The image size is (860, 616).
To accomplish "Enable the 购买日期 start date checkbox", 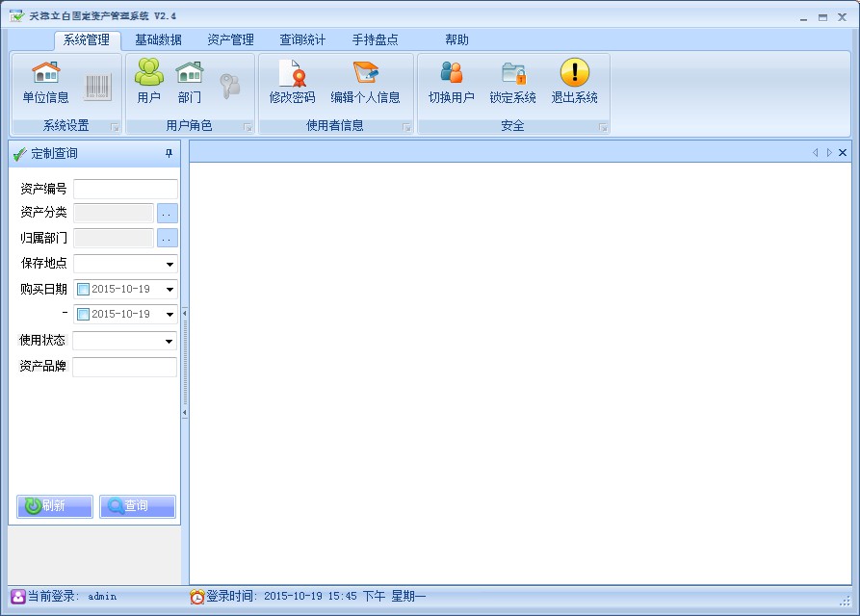I will click(x=83, y=290).
